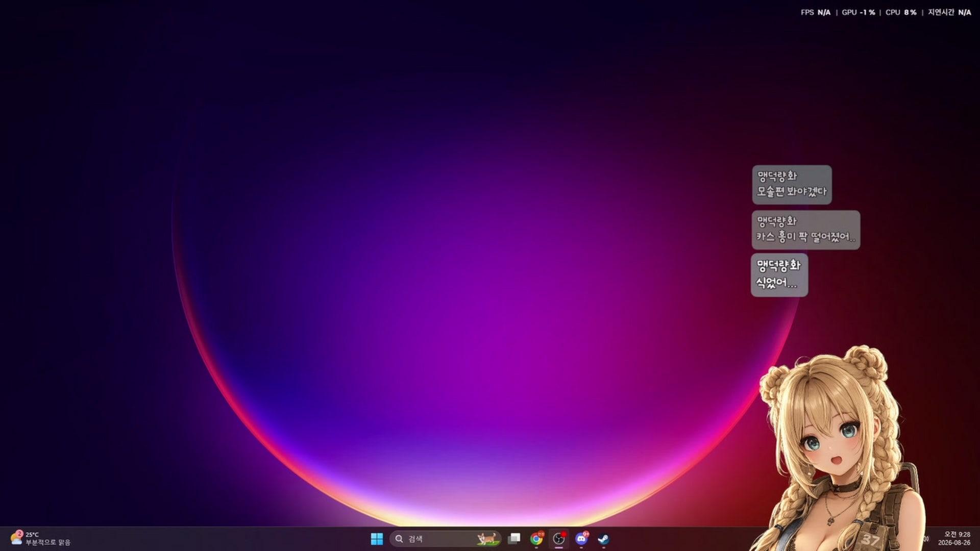Open Steam from the taskbar
Image resolution: width=980 pixels, height=551 pixels.
tap(604, 539)
